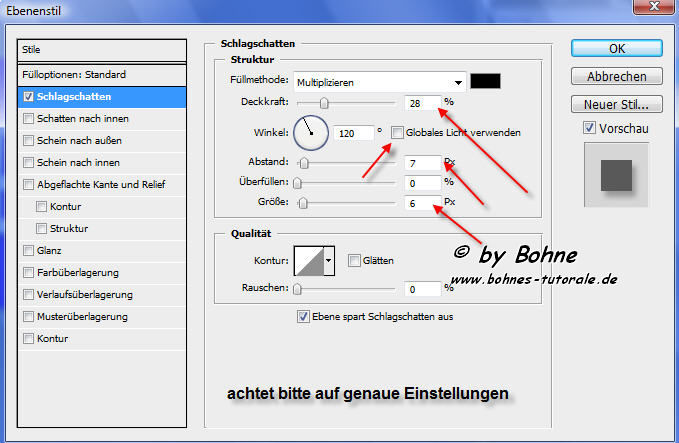
Task: Close the Ebenenstil dialog window
Action: (x=655, y=7)
